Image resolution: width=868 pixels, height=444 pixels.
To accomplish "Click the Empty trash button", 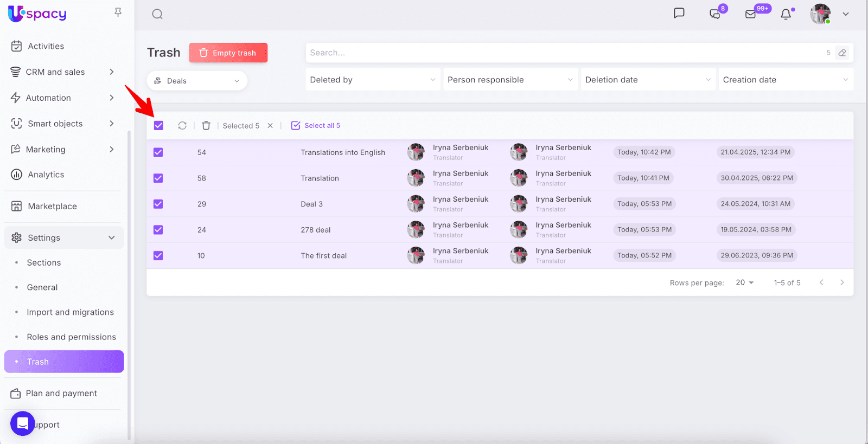I will [x=228, y=53].
